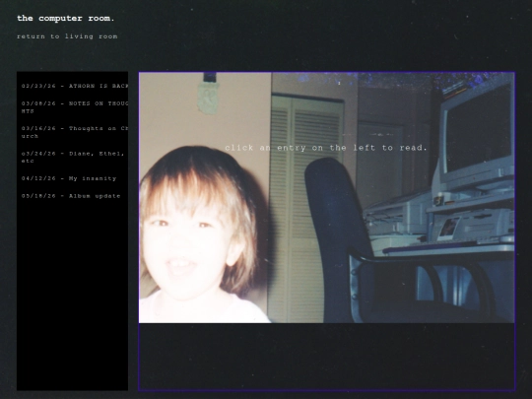Open the 02/23/26 ATHORN IS BACK entry

tap(75, 86)
